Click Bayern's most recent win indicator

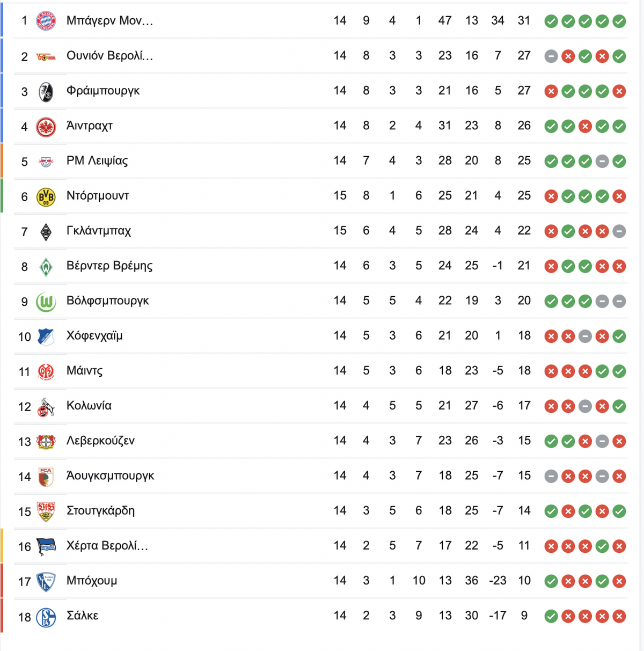619,21
